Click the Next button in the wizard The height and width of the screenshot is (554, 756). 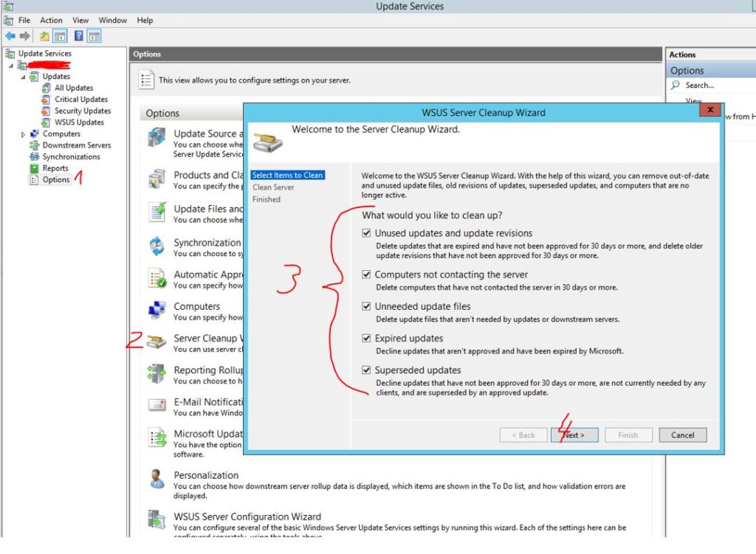(x=574, y=434)
